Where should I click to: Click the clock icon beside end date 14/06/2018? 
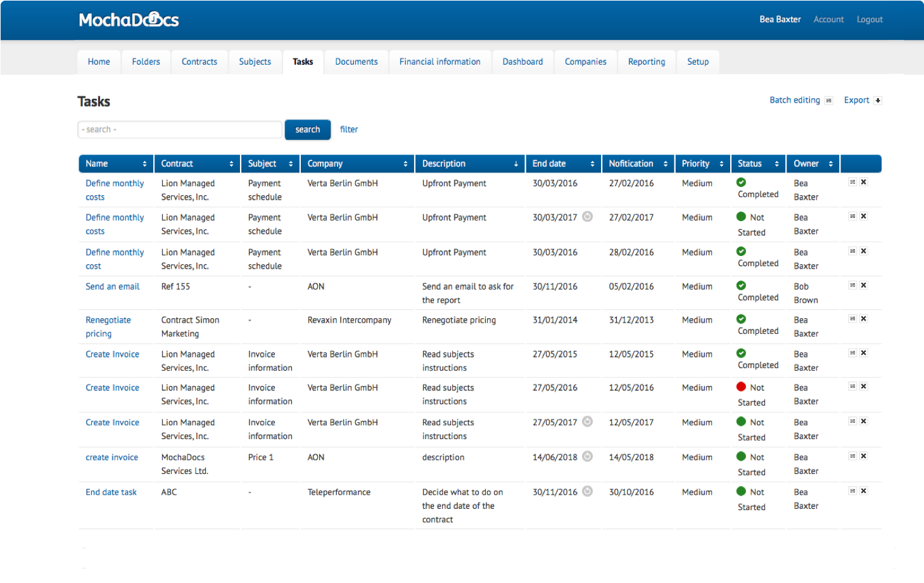587,456
